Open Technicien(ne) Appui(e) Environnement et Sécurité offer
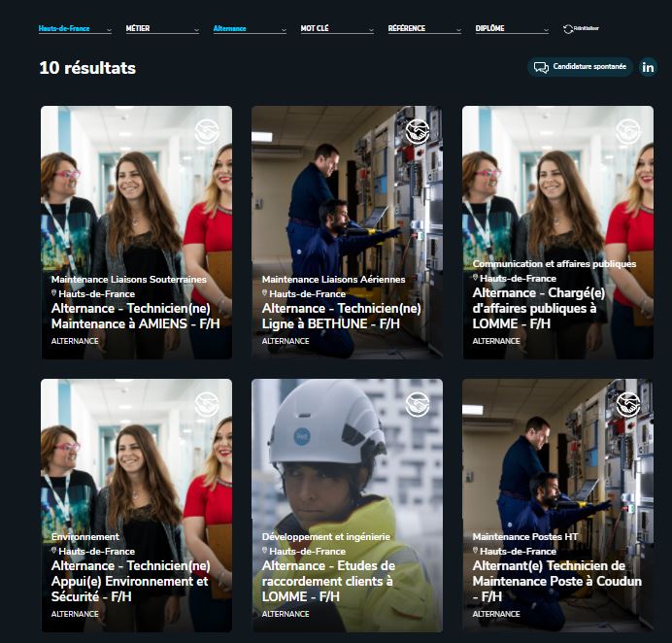 131,581
